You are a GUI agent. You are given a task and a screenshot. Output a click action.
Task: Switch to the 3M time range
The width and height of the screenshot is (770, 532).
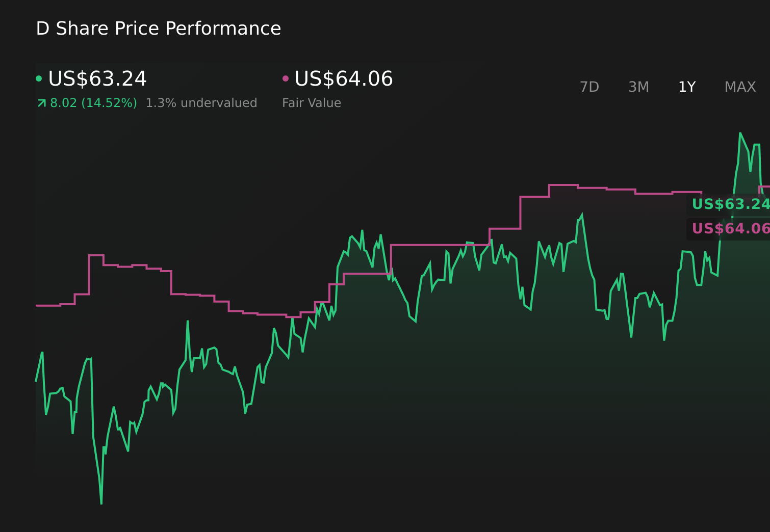(x=638, y=87)
